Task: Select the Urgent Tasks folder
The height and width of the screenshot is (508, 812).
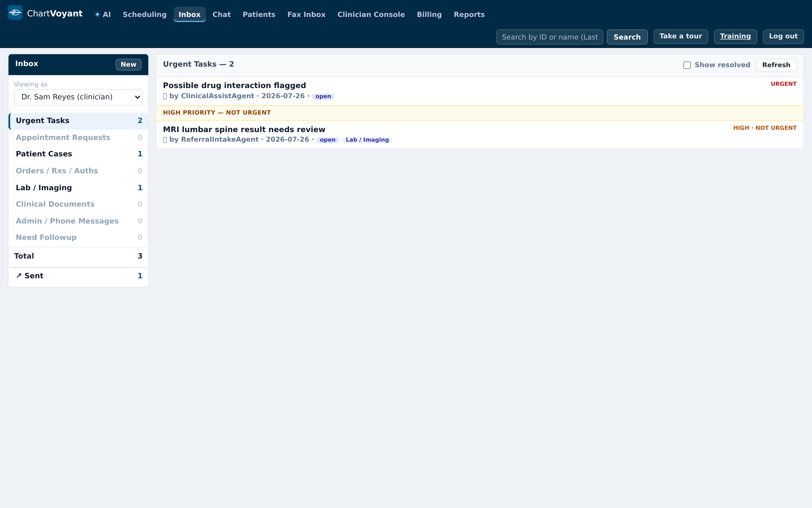Action: (x=78, y=121)
